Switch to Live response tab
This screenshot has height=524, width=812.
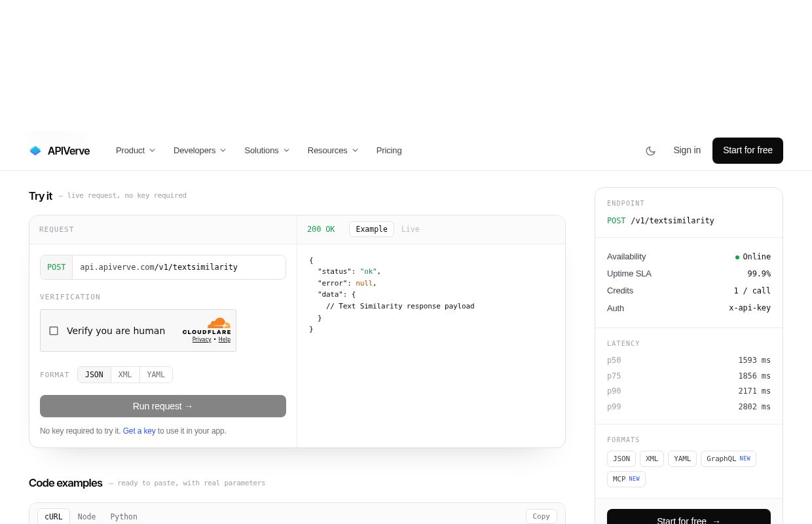[411, 229]
